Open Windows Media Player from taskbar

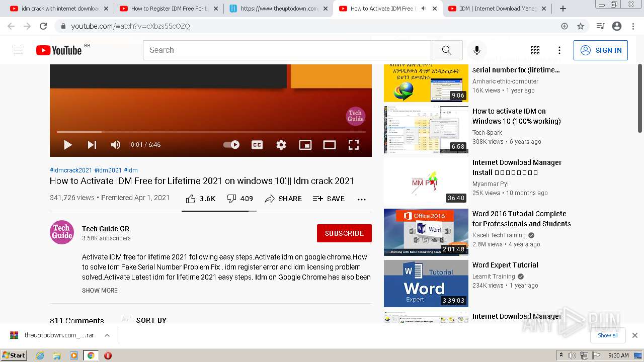(74, 355)
